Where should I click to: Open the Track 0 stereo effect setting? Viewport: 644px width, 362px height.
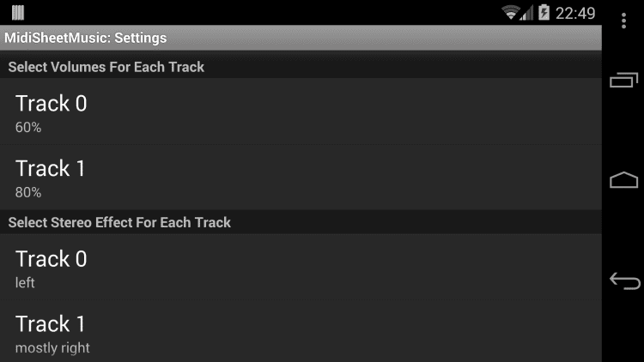pyautogui.click(x=301, y=268)
